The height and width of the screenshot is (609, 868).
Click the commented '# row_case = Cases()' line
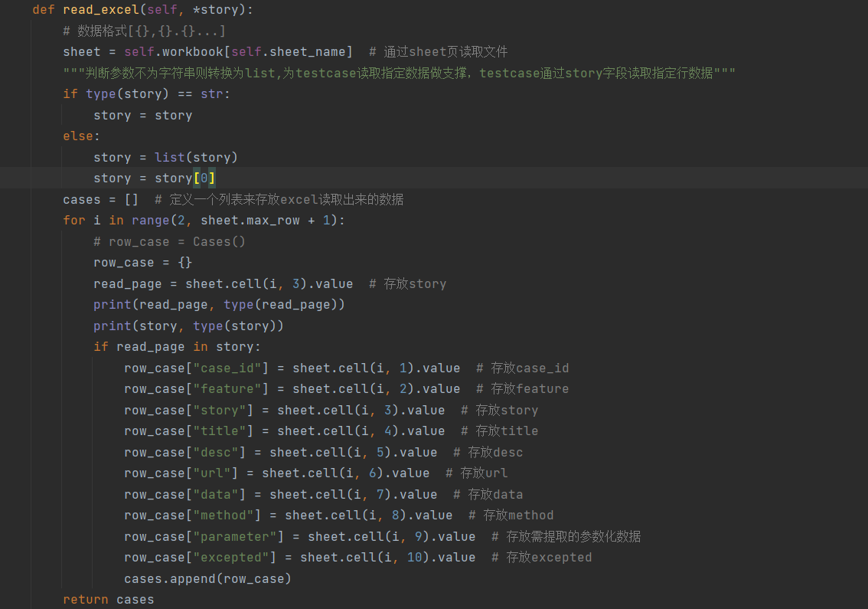(x=169, y=241)
